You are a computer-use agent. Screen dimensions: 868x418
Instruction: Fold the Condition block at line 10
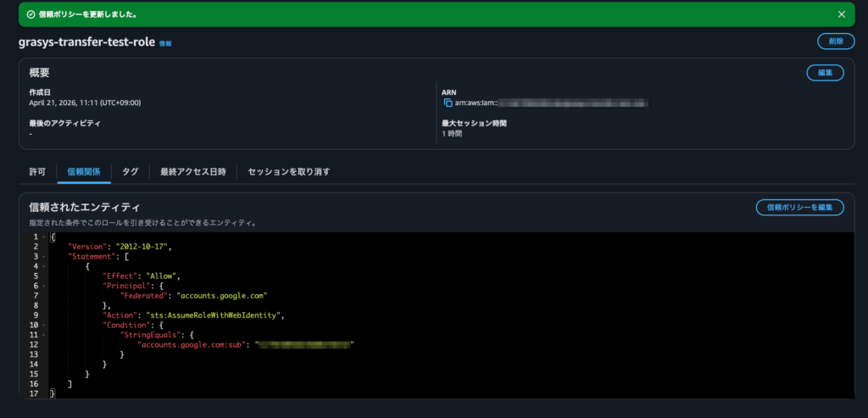(x=44, y=325)
